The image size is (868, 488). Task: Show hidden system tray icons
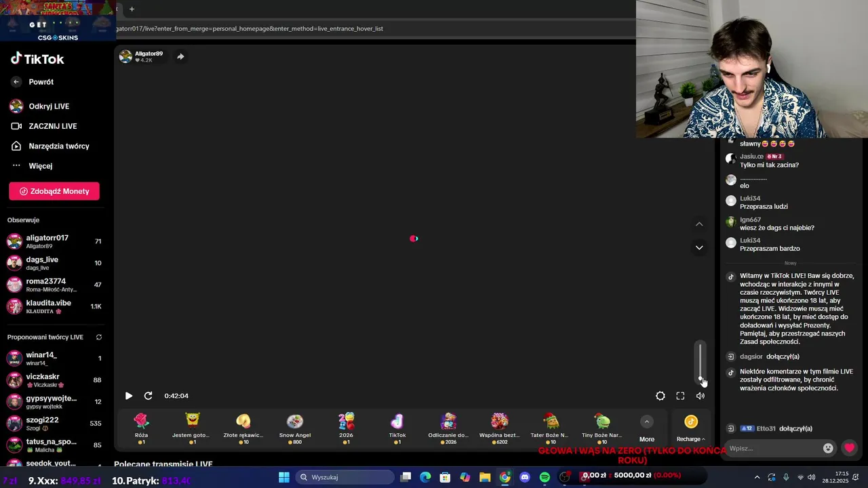pyautogui.click(x=757, y=477)
